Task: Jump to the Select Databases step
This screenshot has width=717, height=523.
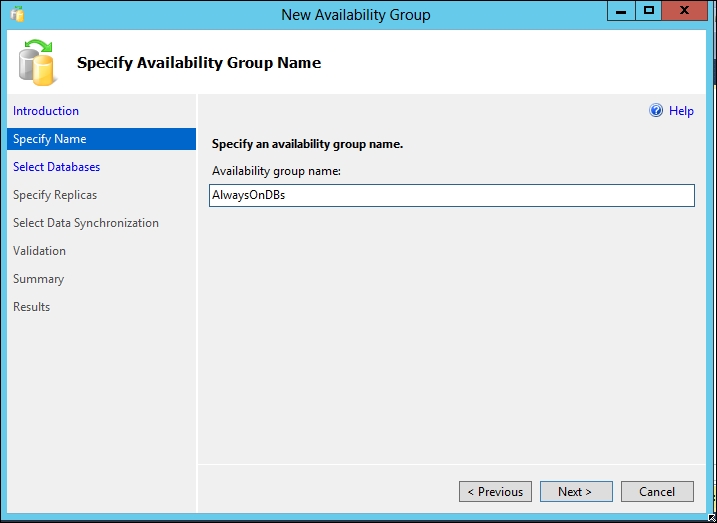Action: pos(57,167)
